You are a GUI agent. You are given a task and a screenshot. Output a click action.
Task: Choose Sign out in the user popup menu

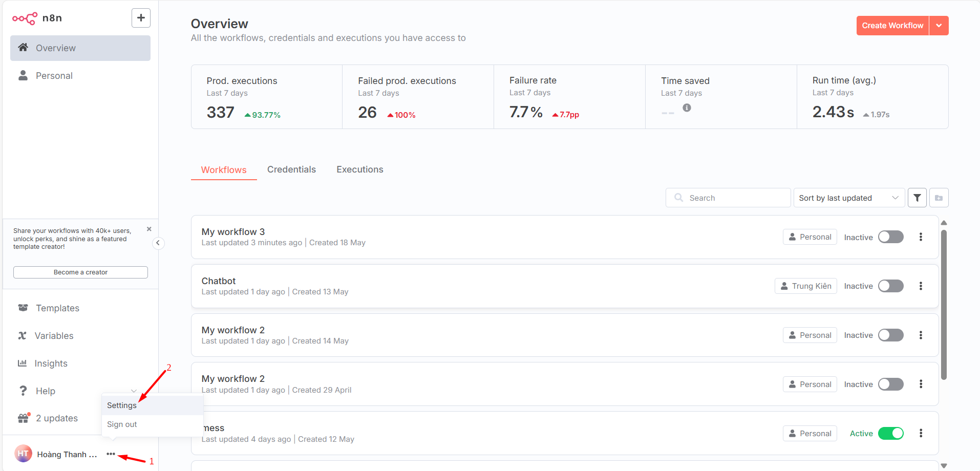[153, 424]
